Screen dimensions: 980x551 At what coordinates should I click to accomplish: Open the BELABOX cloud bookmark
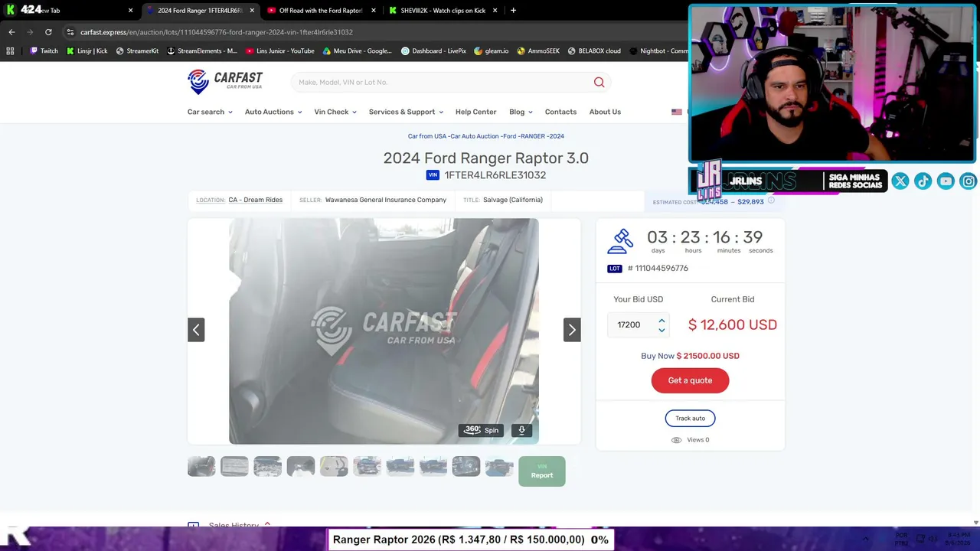tap(594, 51)
